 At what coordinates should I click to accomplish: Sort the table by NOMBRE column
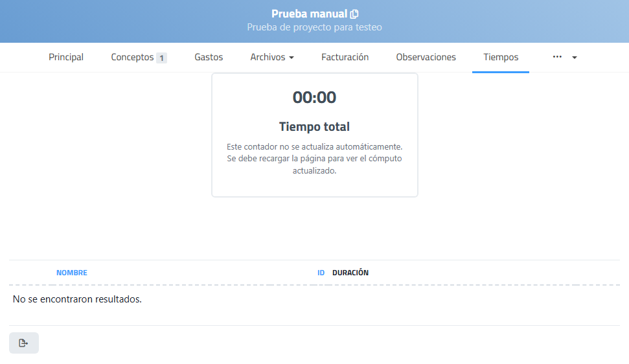pyautogui.click(x=72, y=273)
